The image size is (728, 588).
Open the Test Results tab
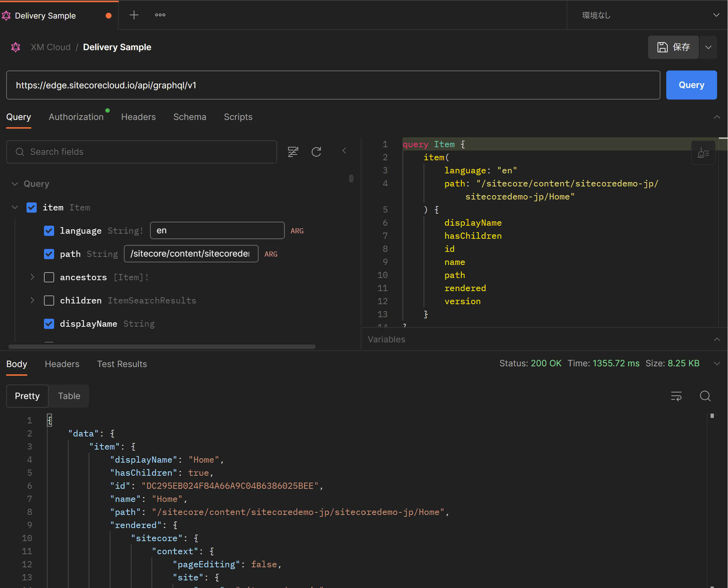[x=122, y=364]
